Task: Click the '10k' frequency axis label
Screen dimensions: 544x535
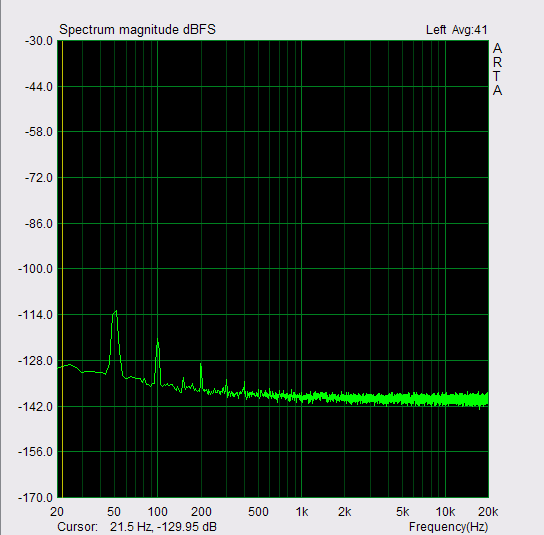Action: point(445,512)
